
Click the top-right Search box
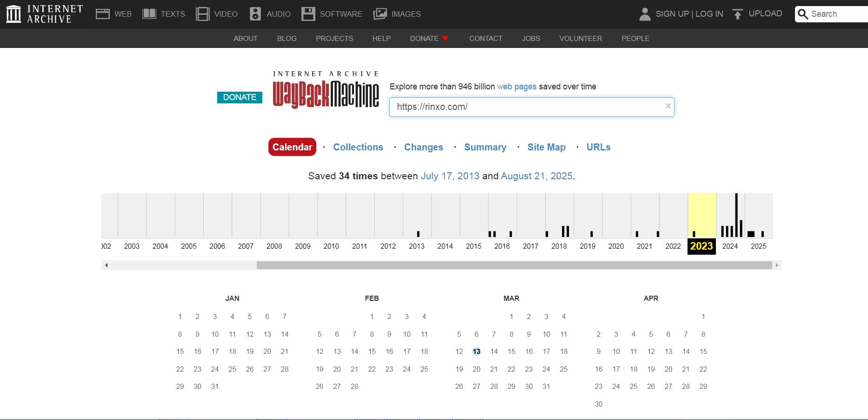(832, 14)
